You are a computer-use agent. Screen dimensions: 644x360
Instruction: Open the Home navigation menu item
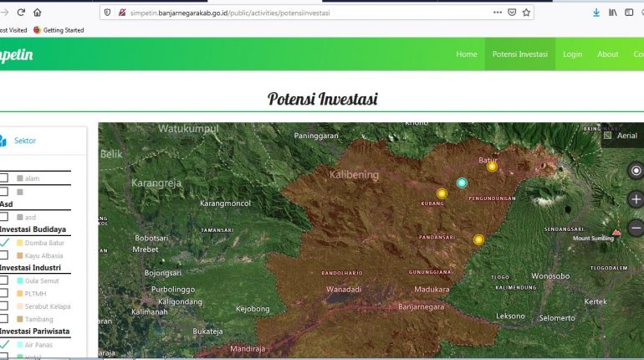[467, 54]
